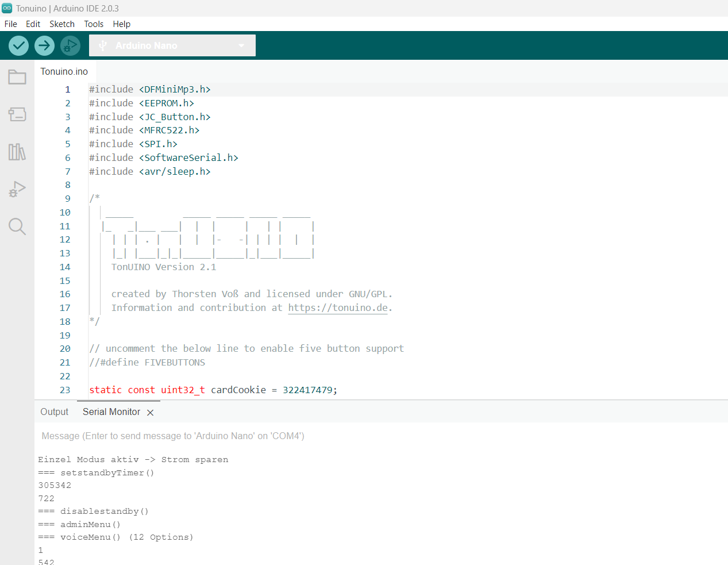Click the line '#include <EEPROM.h>'

pyautogui.click(x=141, y=103)
